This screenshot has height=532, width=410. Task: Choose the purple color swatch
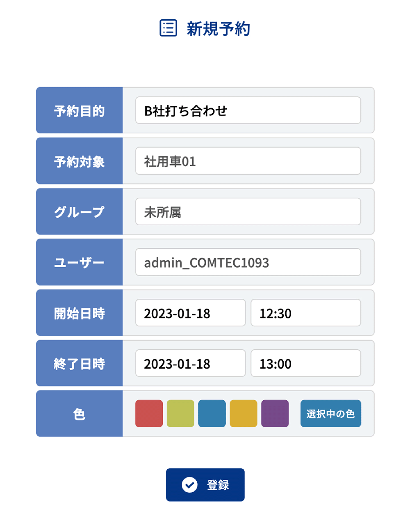[x=275, y=413]
